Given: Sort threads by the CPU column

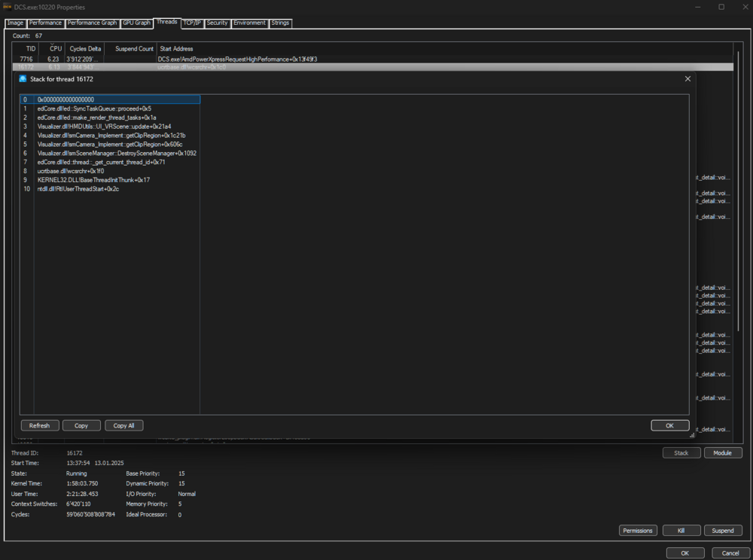Looking at the screenshot, I should 54,48.
